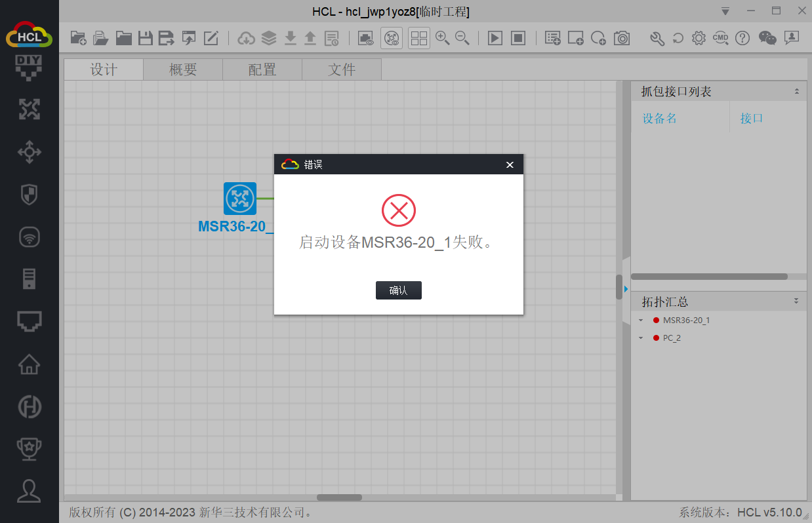Open the server tower category icon
Viewport: 812px width, 523px height.
pyautogui.click(x=29, y=279)
